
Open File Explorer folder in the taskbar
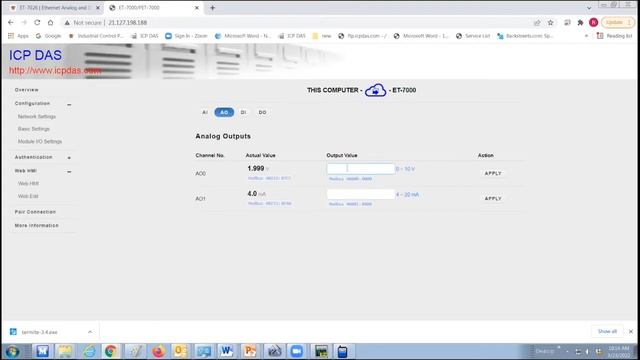point(65,351)
